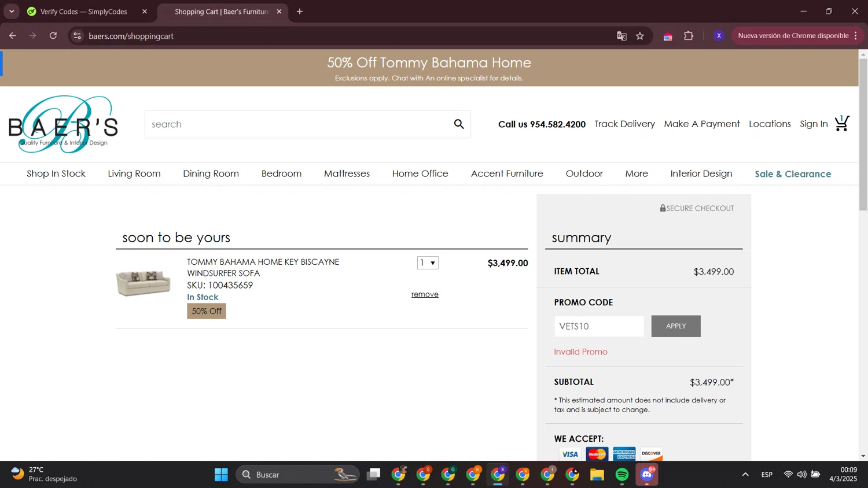868x488 pixels.
Task: Click the Call us 954.582.4200 number
Action: (x=542, y=124)
